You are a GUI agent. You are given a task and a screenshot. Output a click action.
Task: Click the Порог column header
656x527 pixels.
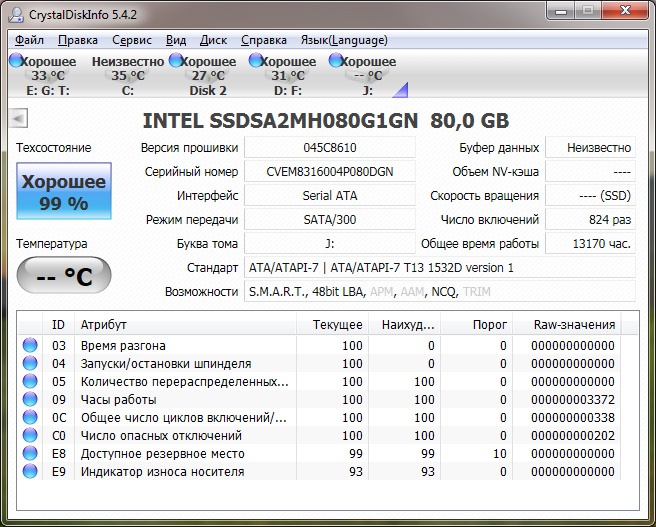point(477,325)
